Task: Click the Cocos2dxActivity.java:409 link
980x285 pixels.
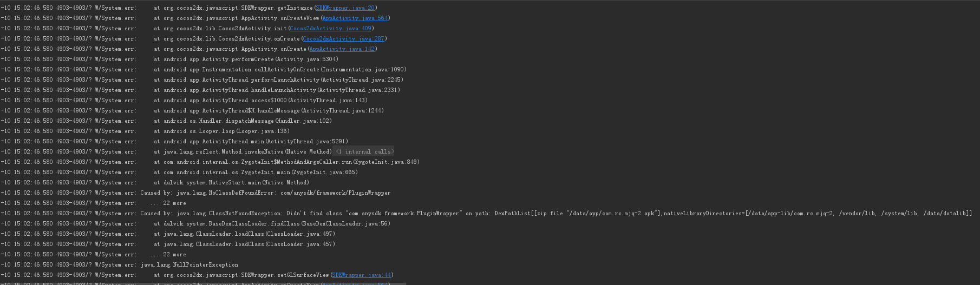Action: coord(330,29)
